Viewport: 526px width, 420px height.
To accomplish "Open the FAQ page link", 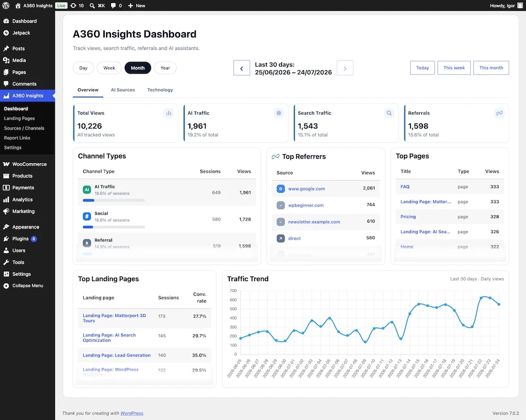I will 405,187.
